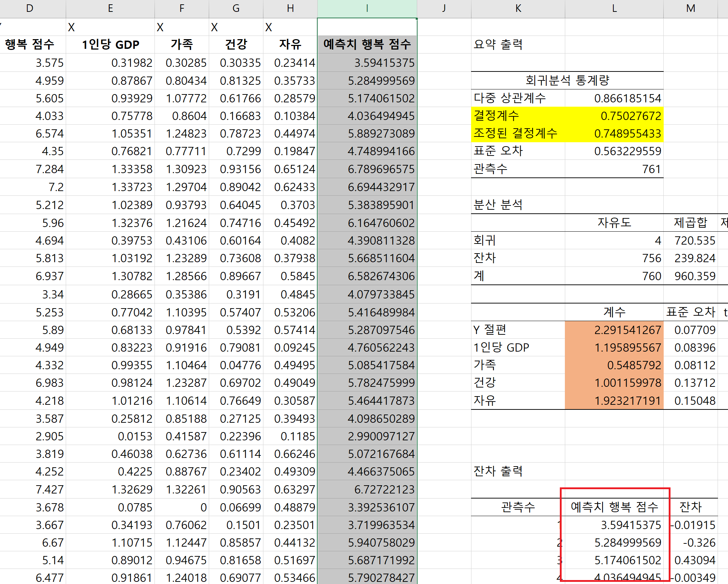Select the yellow 결정계수 label cell
Screen dimensions: 728x584
[517, 116]
